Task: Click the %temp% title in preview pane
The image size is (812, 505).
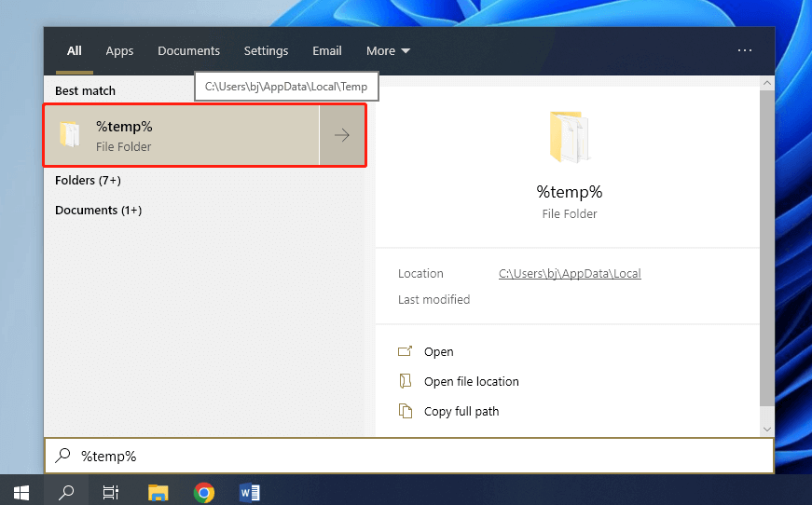Action: tap(569, 192)
